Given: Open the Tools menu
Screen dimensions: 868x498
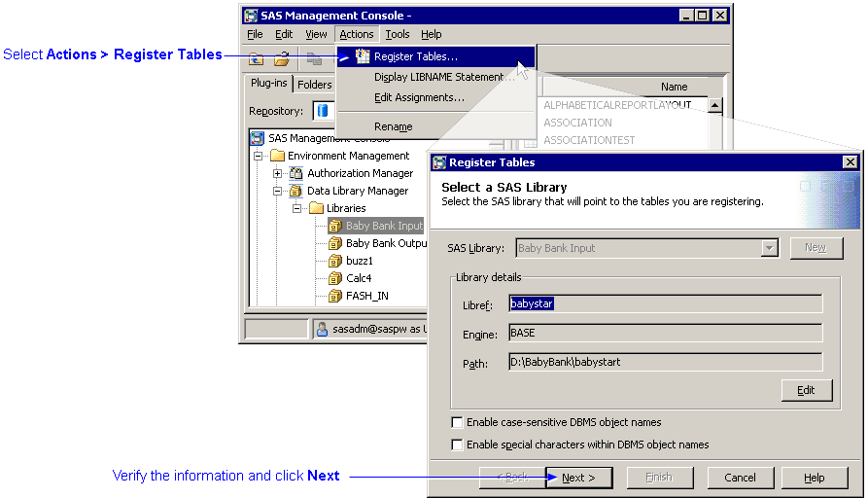Looking at the screenshot, I should [x=397, y=34].
